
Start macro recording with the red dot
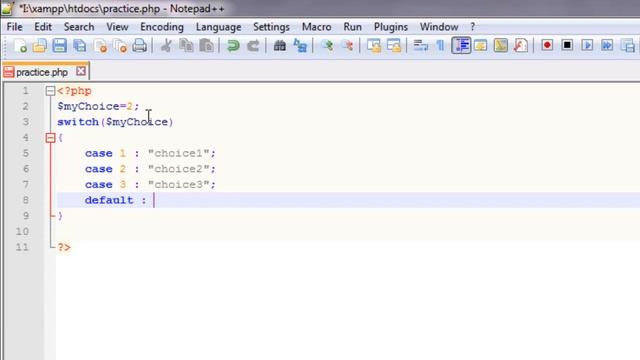tap(547, 45)
